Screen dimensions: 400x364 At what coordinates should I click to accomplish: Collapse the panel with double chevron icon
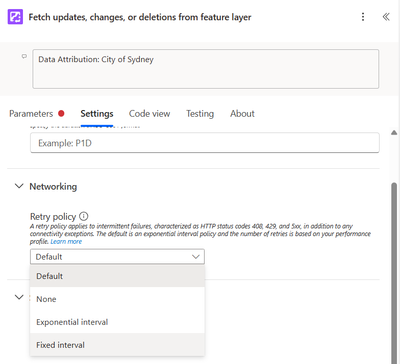click(x=386, y=17)
